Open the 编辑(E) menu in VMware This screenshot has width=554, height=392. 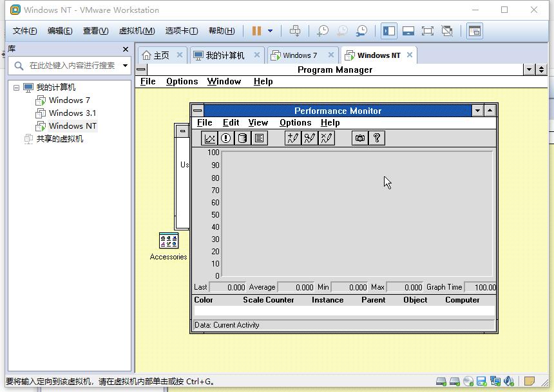pos(60,31)
